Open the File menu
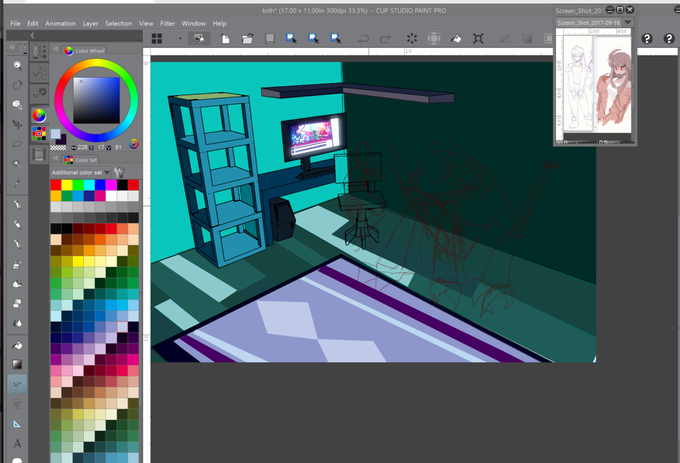 click(x=15, y=23)
